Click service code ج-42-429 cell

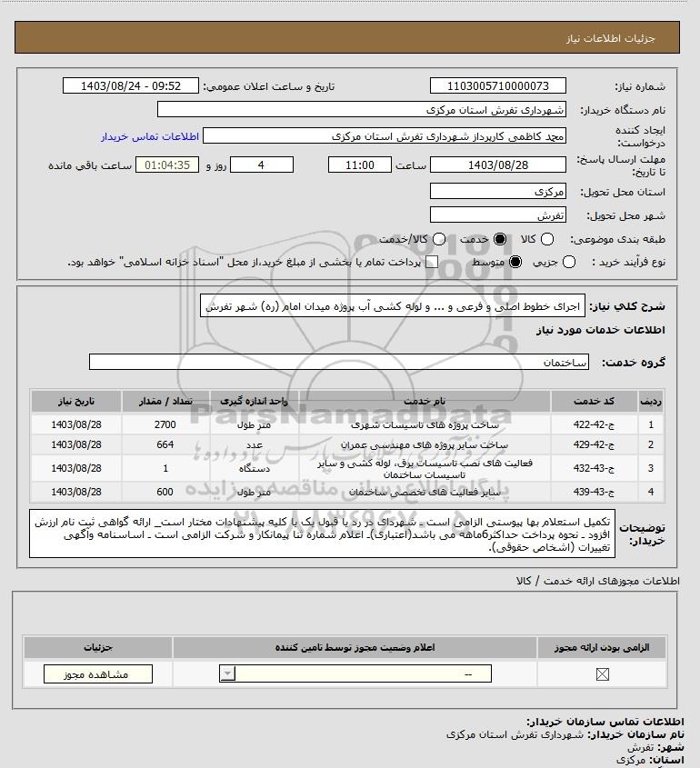point(594,444)
